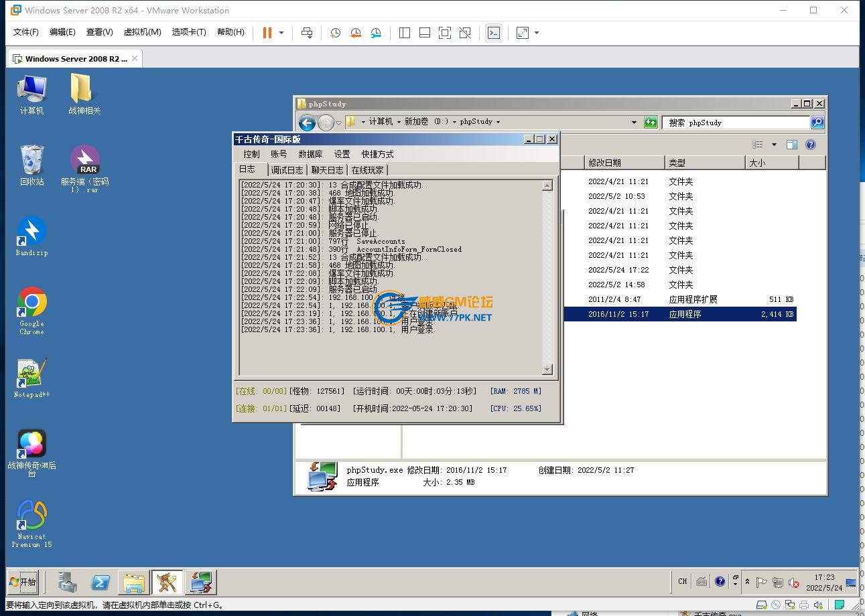Screen dimensions: 865x616
Task: Open the 计算机 desktop icon
Action: (31, 94)
